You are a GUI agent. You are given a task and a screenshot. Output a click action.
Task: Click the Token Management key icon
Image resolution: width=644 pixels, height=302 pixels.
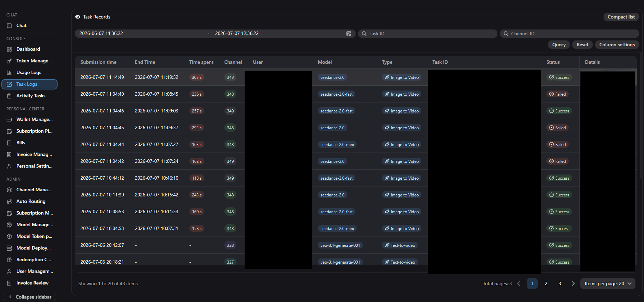(9, 61)
